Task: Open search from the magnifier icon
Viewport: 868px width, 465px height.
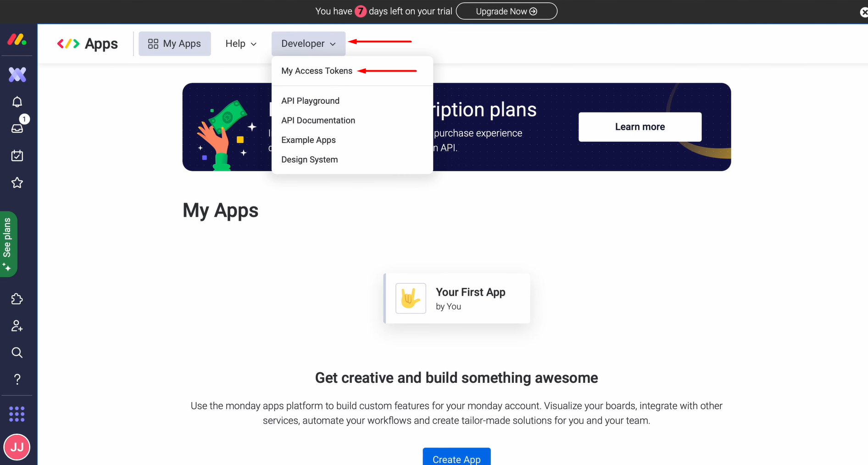Action: tap(17, 353)
